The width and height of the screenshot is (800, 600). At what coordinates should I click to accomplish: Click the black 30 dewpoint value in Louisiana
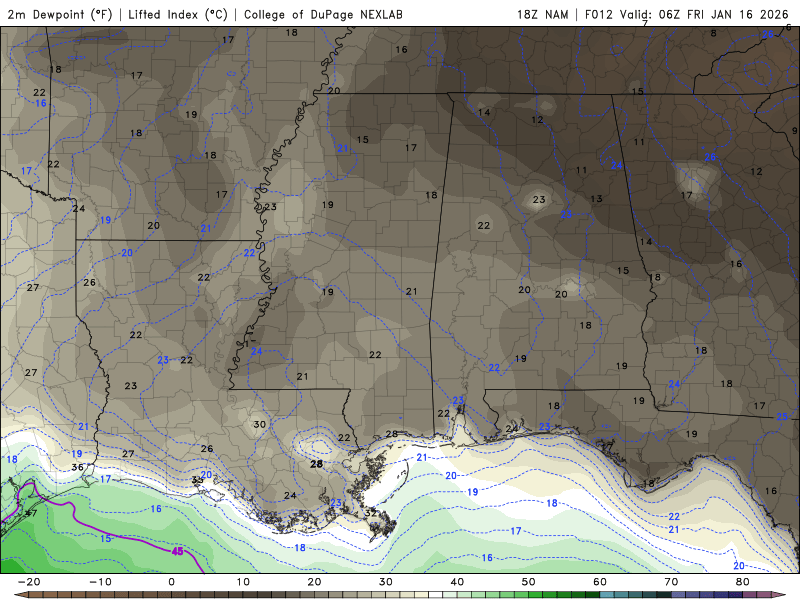(260, 424)
